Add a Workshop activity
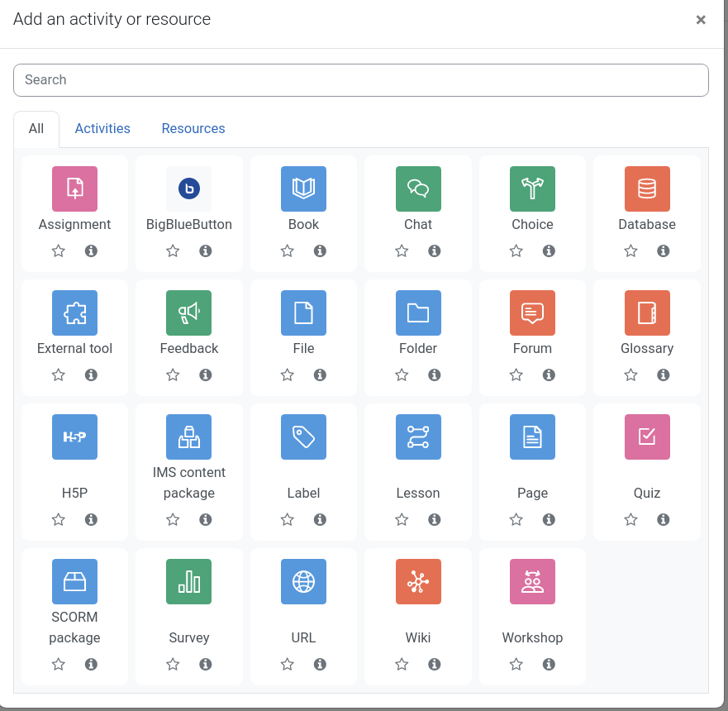 (532, 581)
